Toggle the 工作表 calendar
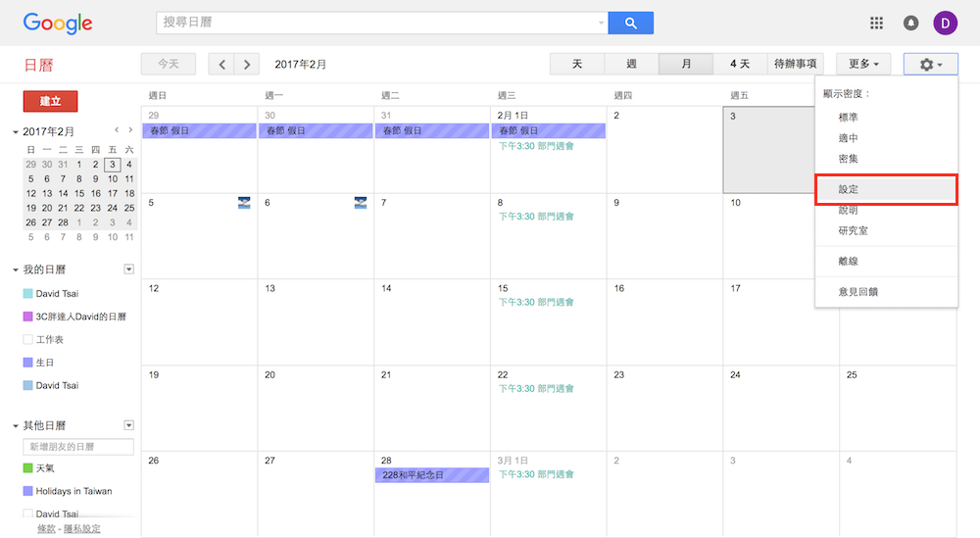Image resolution: width=980 pixels, height=538 pixels. pyautogui.click(x=27, y=339)
